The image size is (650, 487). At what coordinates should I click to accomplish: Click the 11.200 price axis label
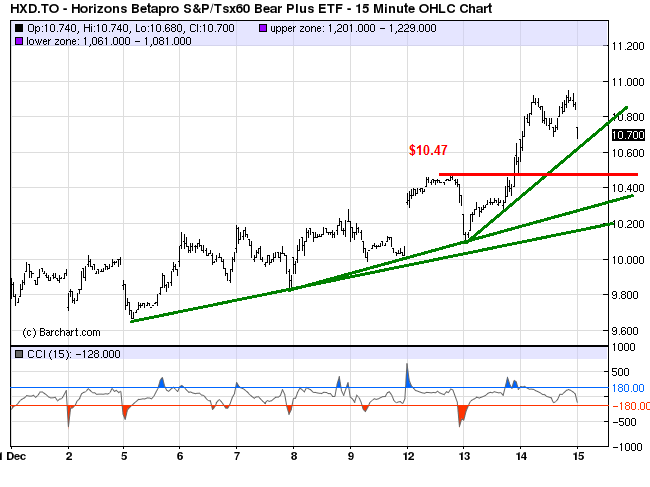628,46
